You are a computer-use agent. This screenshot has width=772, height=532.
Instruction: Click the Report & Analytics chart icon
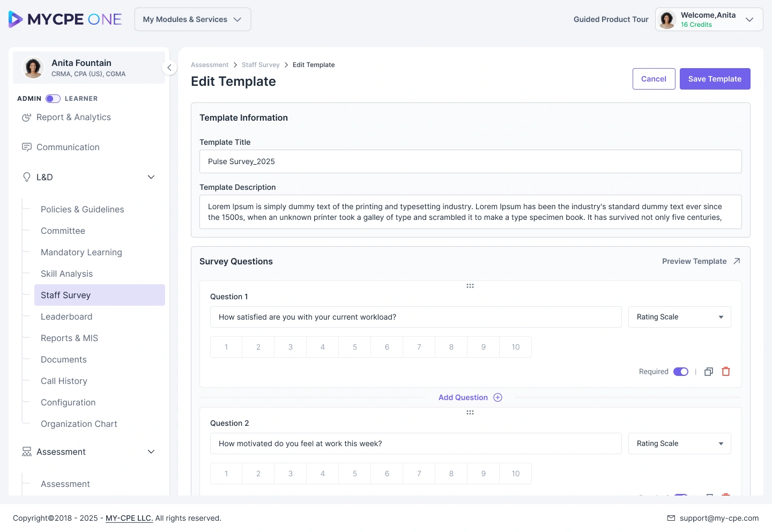coord(26,117)
